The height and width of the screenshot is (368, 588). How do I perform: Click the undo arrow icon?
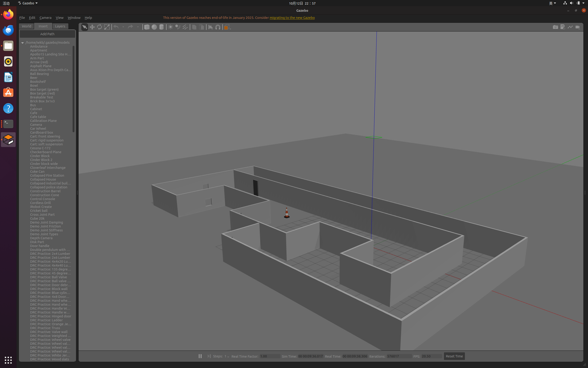116,27
